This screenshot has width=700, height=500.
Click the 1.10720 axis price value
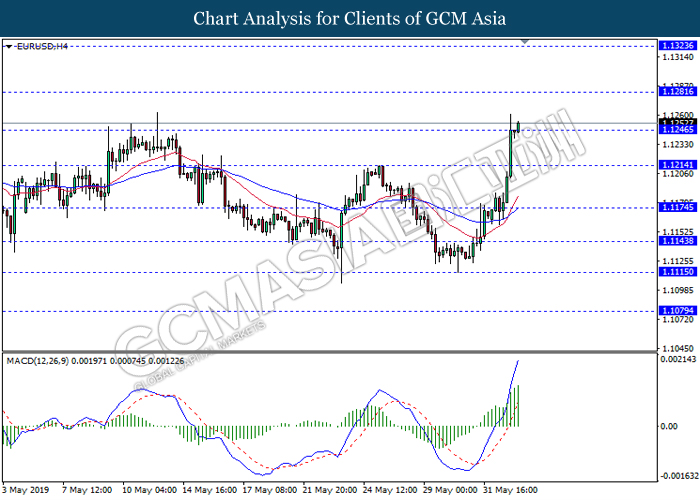click(678, 320)
